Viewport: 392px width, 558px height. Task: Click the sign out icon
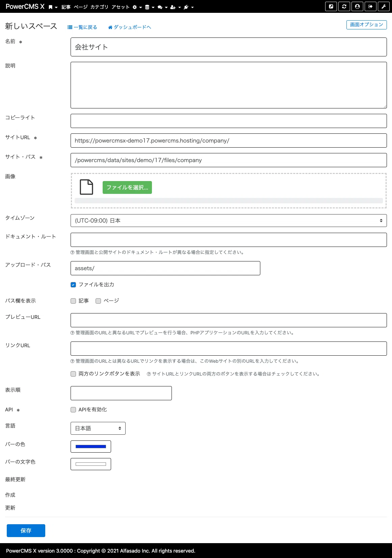point(370,6)
